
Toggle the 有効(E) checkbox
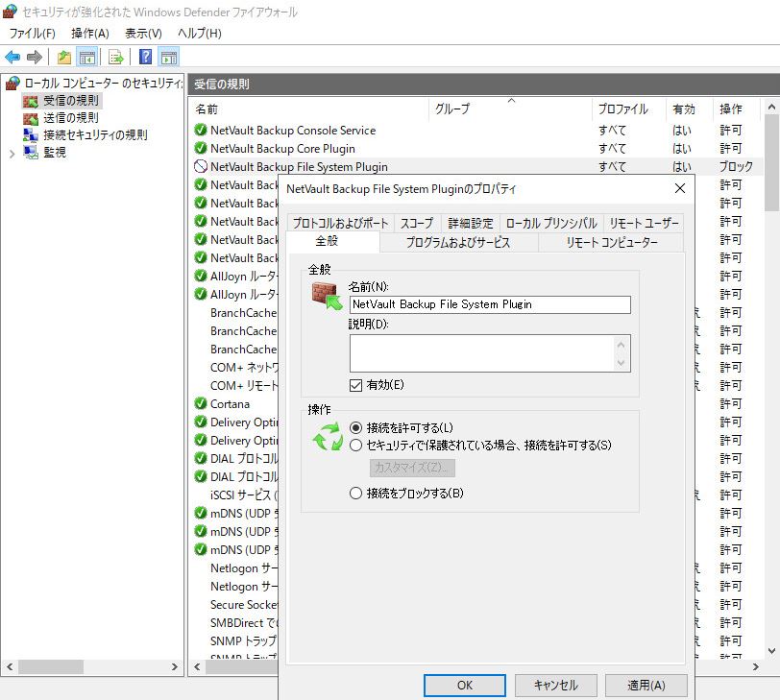click(355, 385)
